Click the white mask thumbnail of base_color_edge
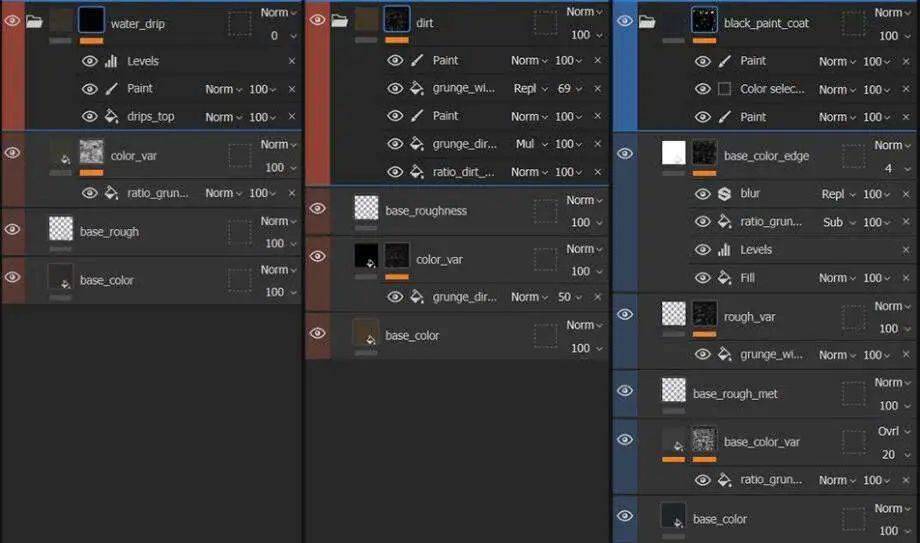Image resolution: width=920 pixels, height=543 pixels. coord(674,152)
